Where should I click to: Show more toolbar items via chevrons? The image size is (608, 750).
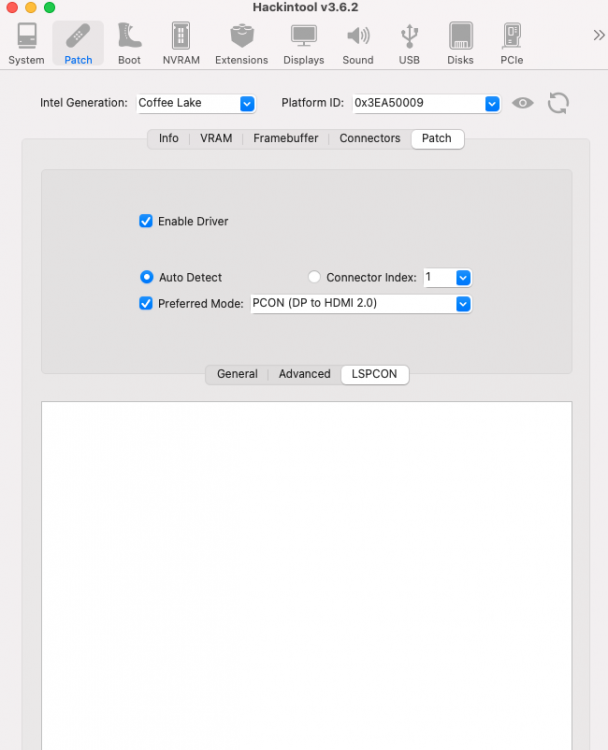598,35
